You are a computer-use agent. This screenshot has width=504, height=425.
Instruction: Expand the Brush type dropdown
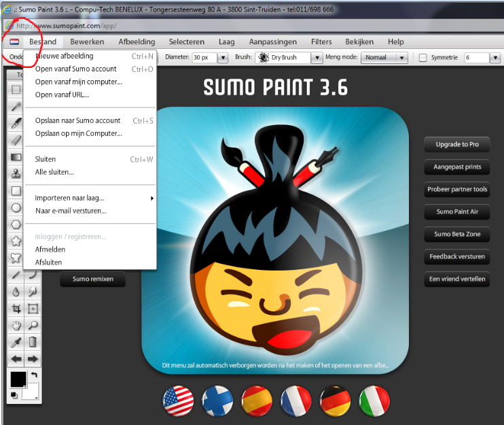click(316, 58)
